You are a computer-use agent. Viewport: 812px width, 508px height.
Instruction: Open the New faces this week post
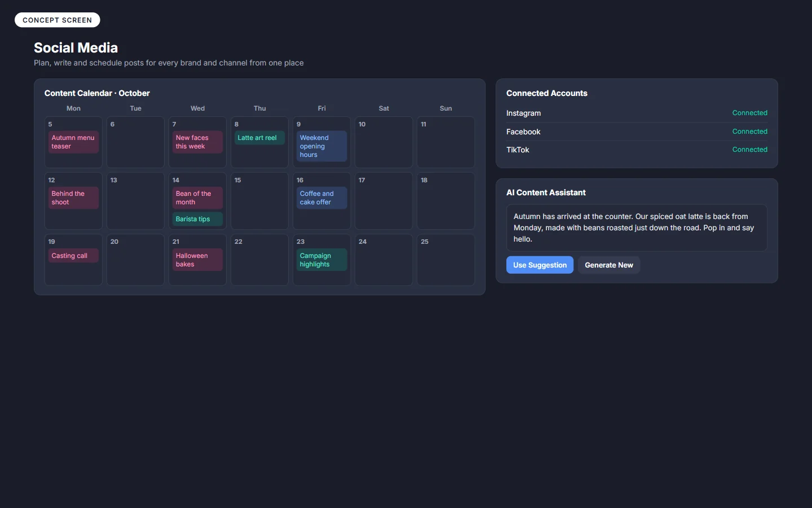tap(197, 142)
